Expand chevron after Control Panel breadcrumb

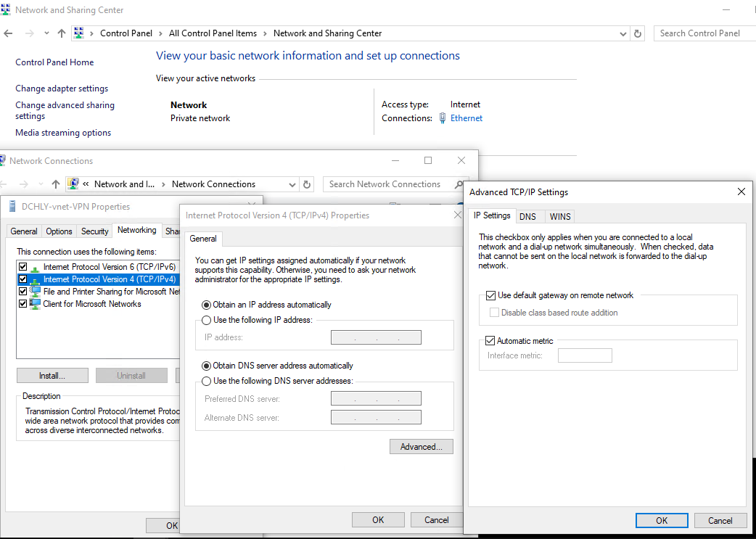point(160,33)
